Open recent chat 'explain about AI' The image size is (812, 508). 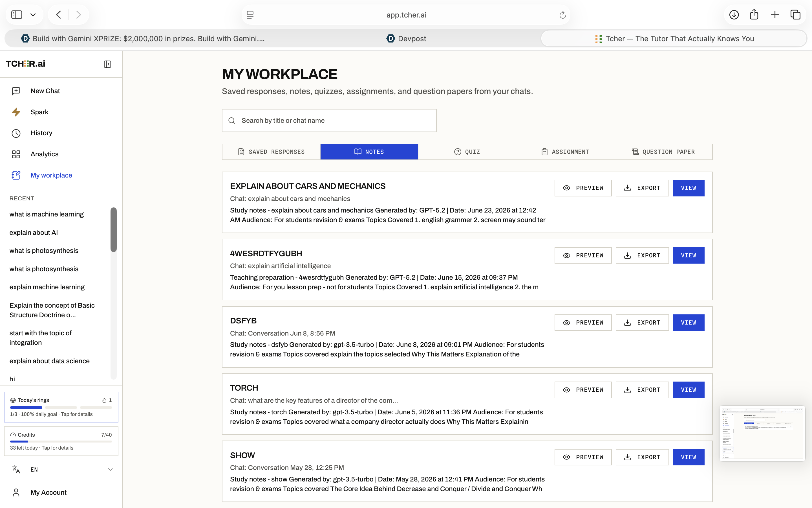tap(34, 233)
